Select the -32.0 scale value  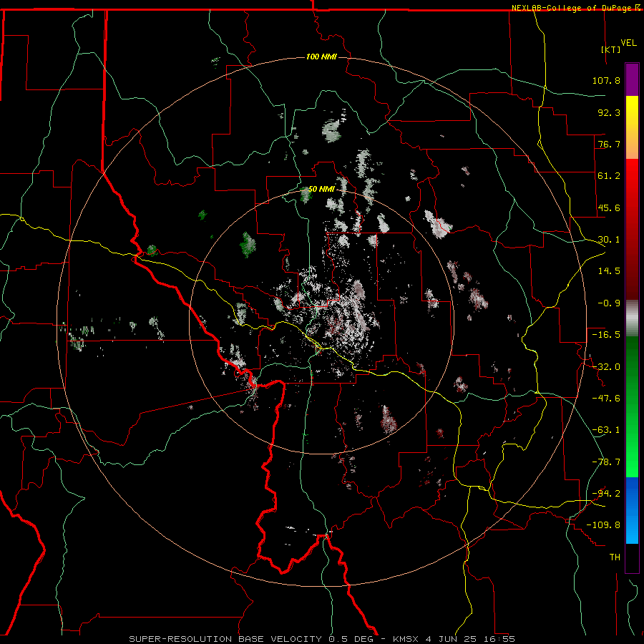tap(606, 367)
